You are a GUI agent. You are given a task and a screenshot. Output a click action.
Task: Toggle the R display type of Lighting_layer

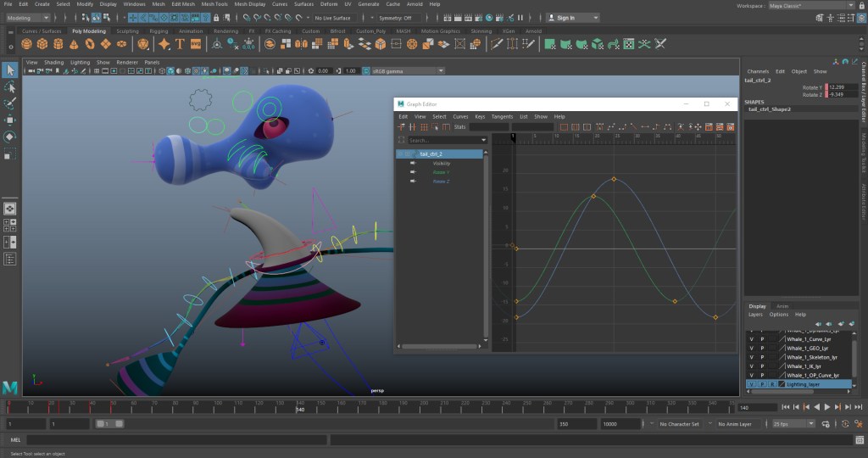(x=771, y=384)
